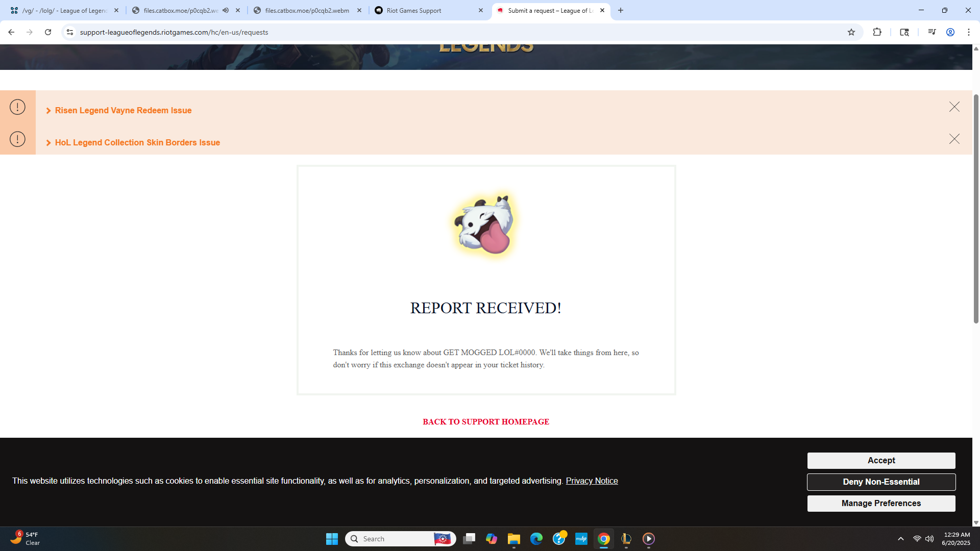Dismiss the Risen Legend Vayne alert
Viewport: 980px width, 551px height.
[x=954, y=107]
